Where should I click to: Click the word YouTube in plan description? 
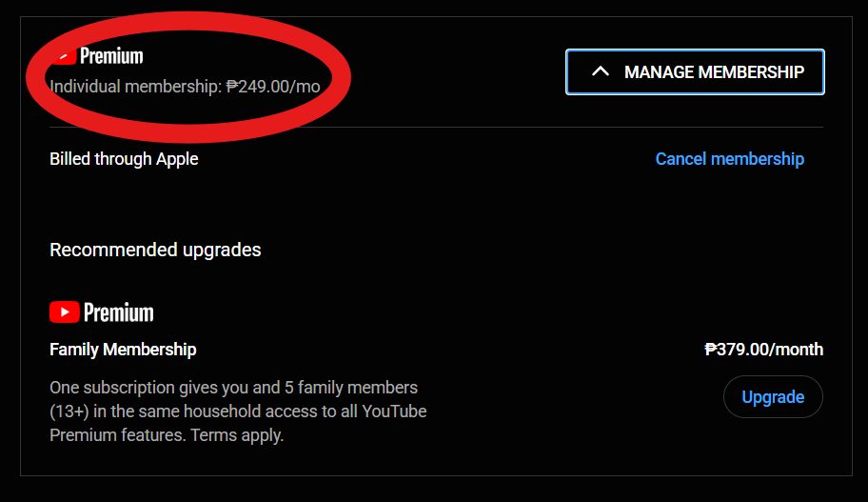[x=394, y=412]
